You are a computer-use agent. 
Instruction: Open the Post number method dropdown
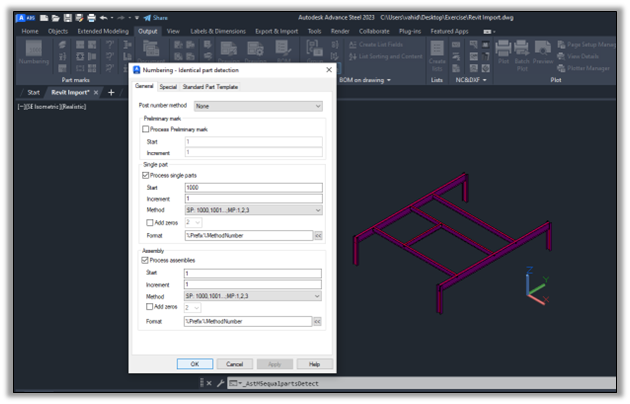(x=258, y=106)
